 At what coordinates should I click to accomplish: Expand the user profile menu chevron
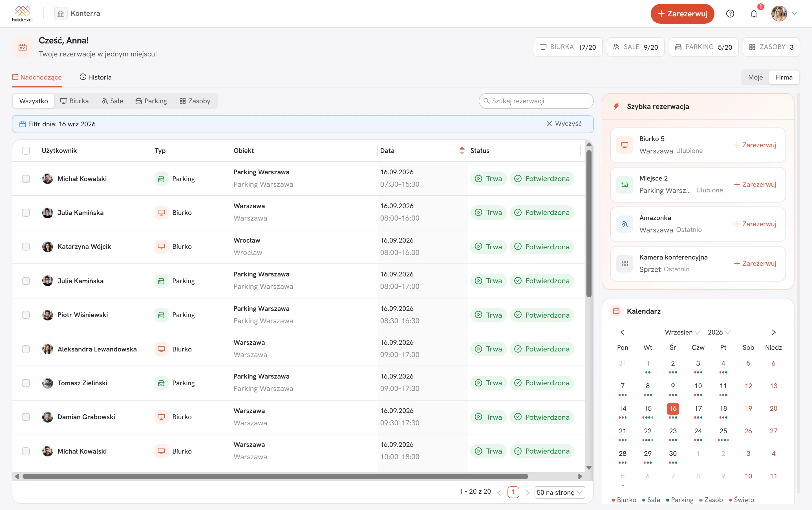pos(795,14)
